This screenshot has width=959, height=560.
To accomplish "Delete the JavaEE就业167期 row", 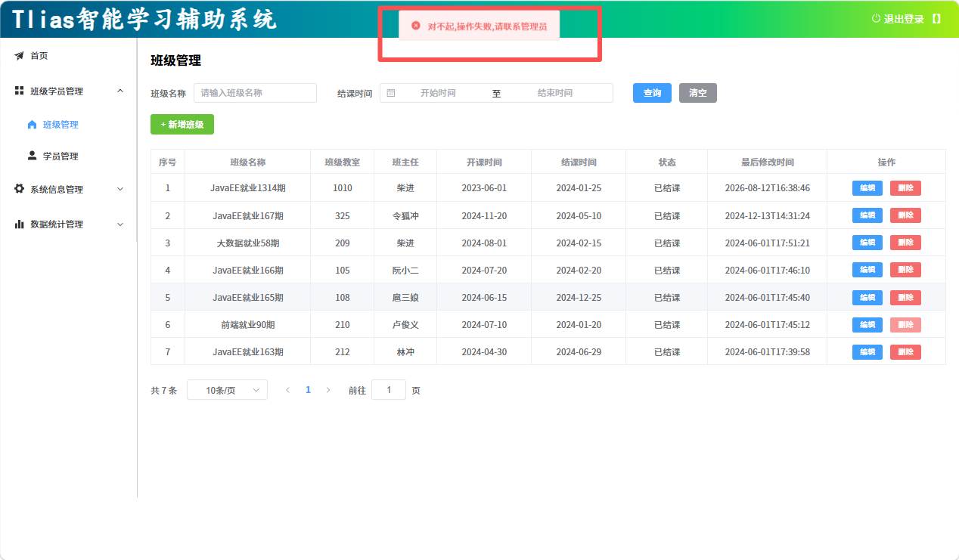I will (905, 215).
